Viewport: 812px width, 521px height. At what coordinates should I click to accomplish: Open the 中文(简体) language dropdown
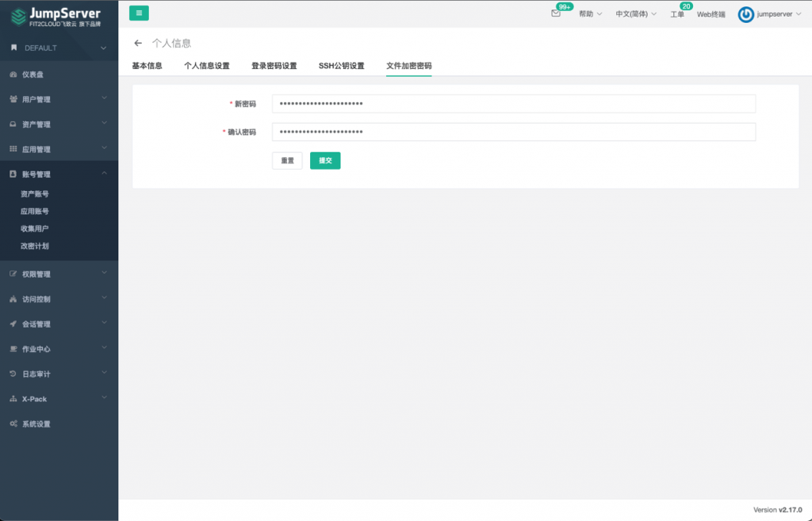click(x=636, y=14)
